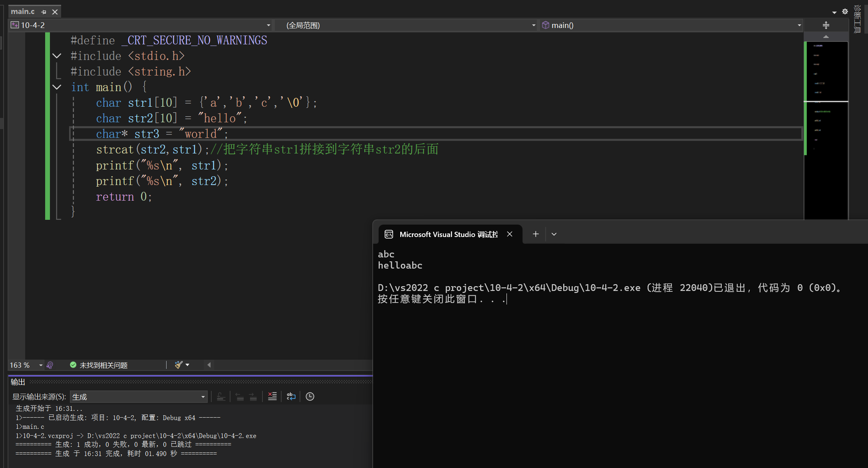This screenshot has width=868, height=468.
Task: Click the code minimap overview on the right
Action: 826,120
